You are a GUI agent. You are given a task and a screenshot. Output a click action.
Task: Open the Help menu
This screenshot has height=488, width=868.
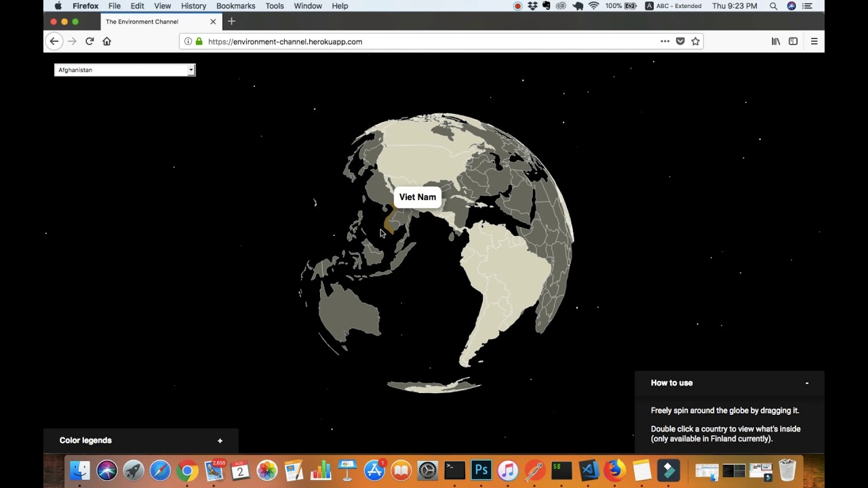pos(340,6)
